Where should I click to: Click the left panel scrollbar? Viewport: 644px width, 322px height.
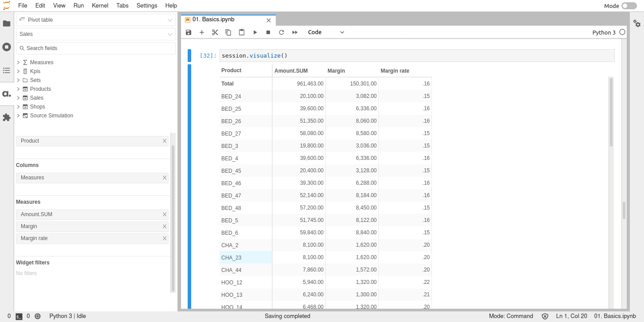click(x=173, y=218)
